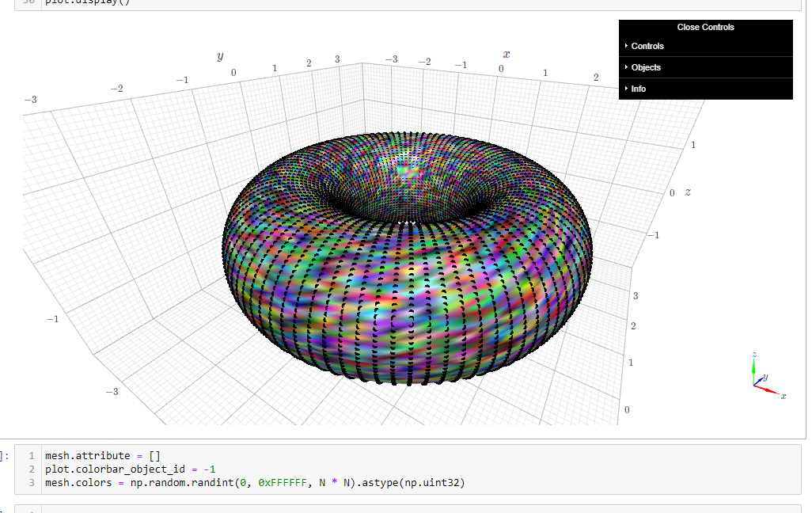812x513 pixels.
Task: Click the plot.display() code line
Action: 87,2
